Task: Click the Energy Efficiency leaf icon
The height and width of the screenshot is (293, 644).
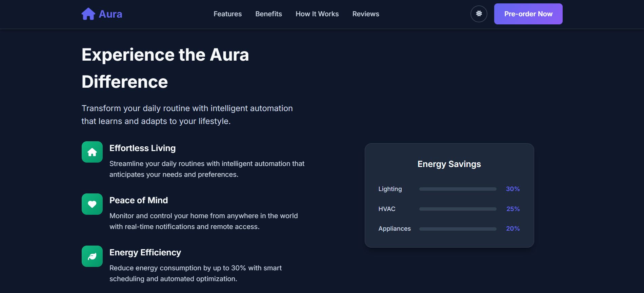Action: pyautogui.click(x=92, y=256)
